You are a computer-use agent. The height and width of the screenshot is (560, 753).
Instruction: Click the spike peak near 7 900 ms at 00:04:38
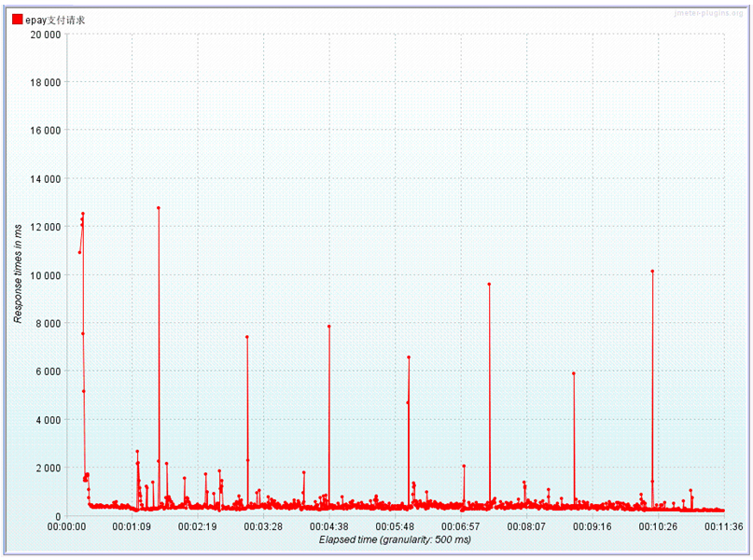[329, 327]
